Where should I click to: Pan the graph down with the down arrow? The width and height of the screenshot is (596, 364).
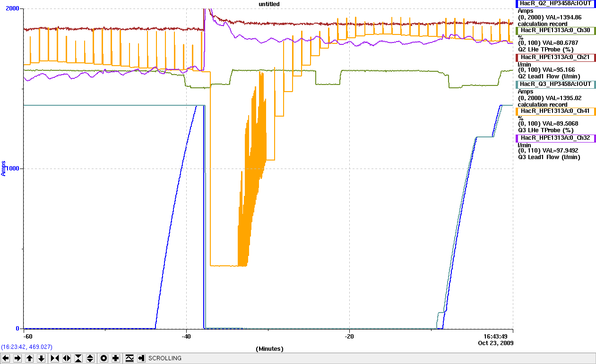point(41,358)
